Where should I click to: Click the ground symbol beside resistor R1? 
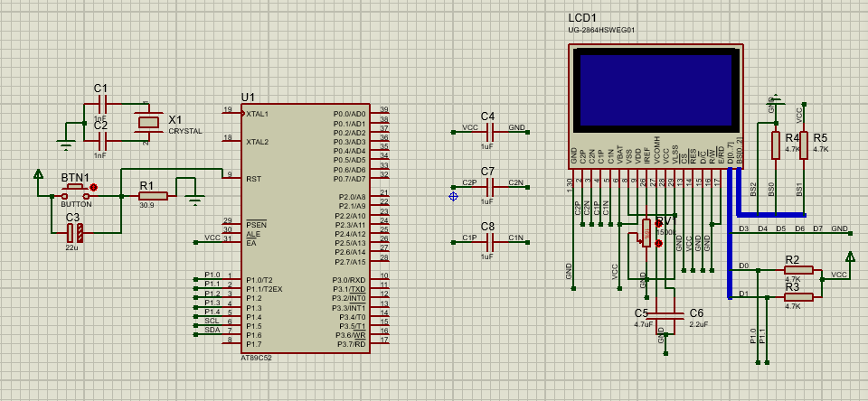coord(194,200)
